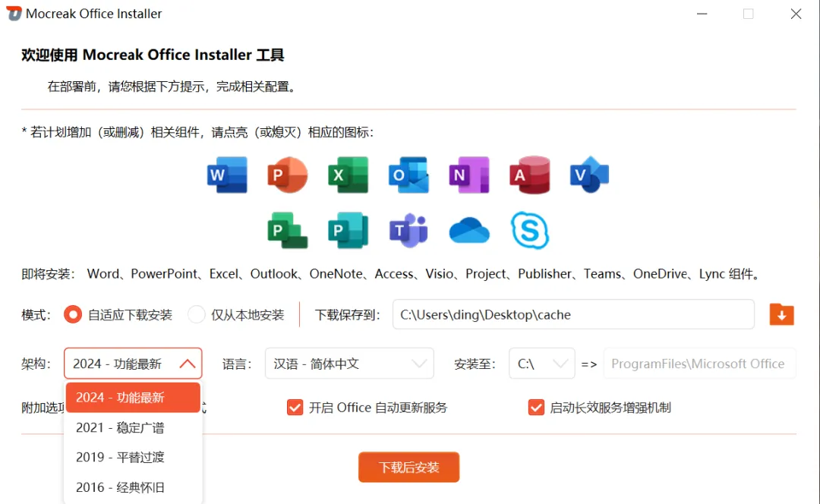
Task: Toggle the Visio component icon
Action: coord(589,175)
